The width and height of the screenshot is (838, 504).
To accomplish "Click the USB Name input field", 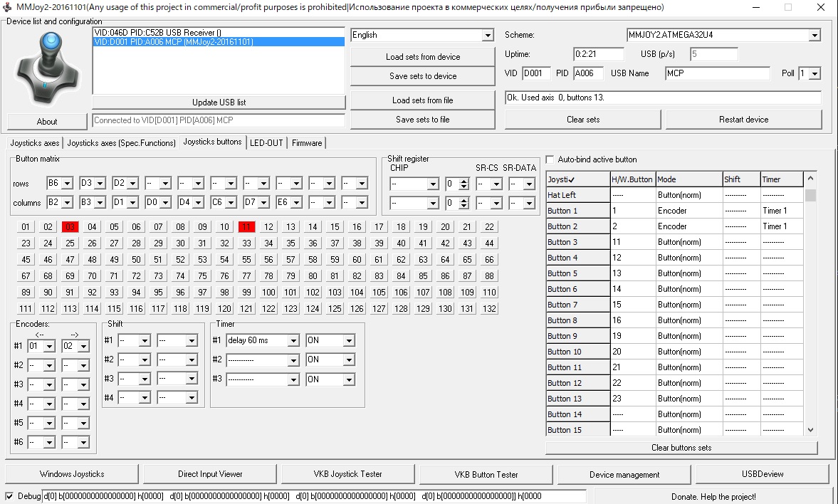I will [x=717, y=73].
